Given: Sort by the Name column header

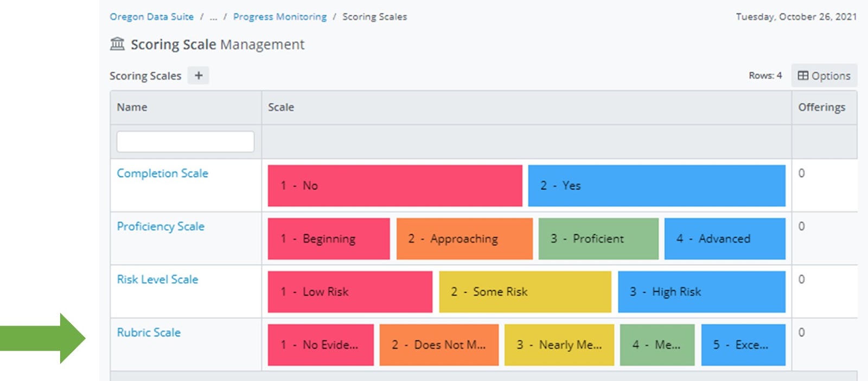Looking at the screenshot, I should pos(132,107).
